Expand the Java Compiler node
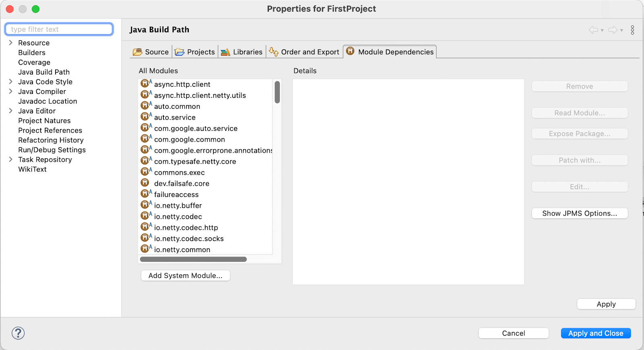Screen dimensions: 644x350 point(11,91)
